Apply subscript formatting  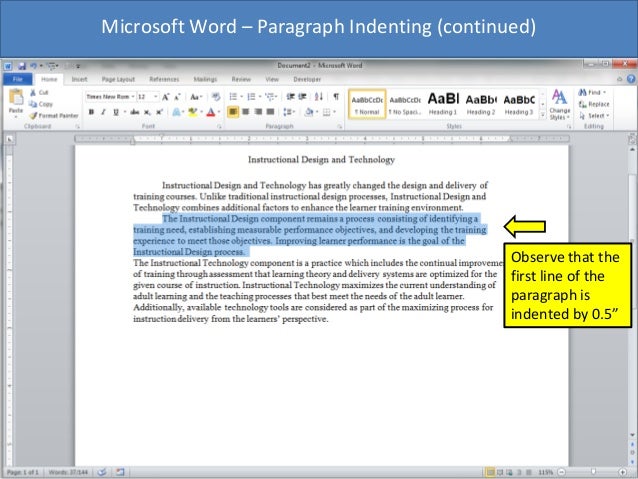pos(147,112)
